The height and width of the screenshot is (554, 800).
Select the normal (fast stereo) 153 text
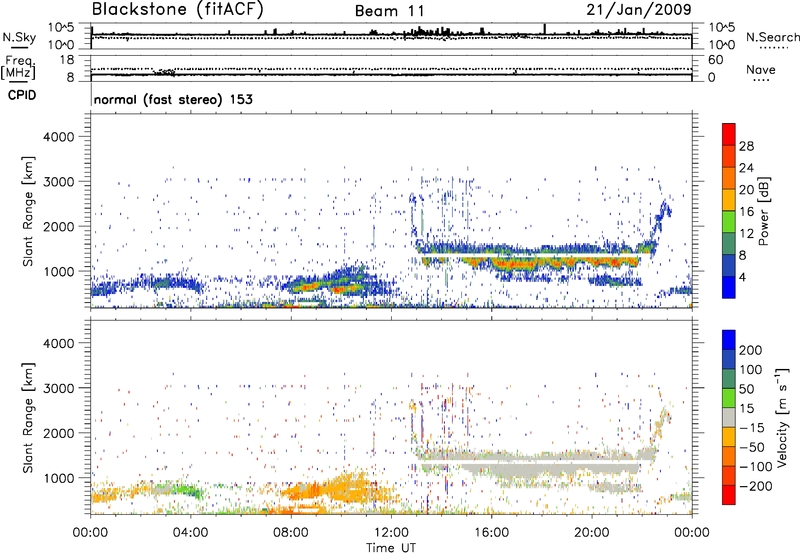click(x=173, y=99)
